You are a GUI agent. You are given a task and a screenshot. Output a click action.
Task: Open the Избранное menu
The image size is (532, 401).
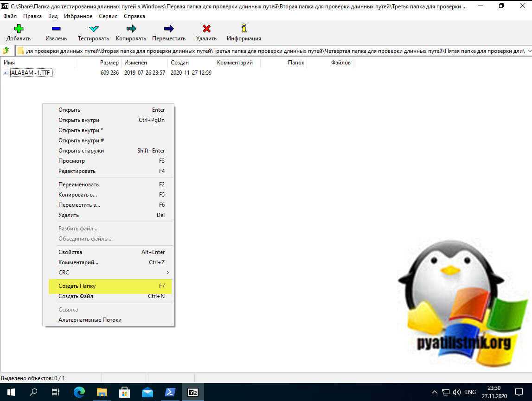coord(78,16)
